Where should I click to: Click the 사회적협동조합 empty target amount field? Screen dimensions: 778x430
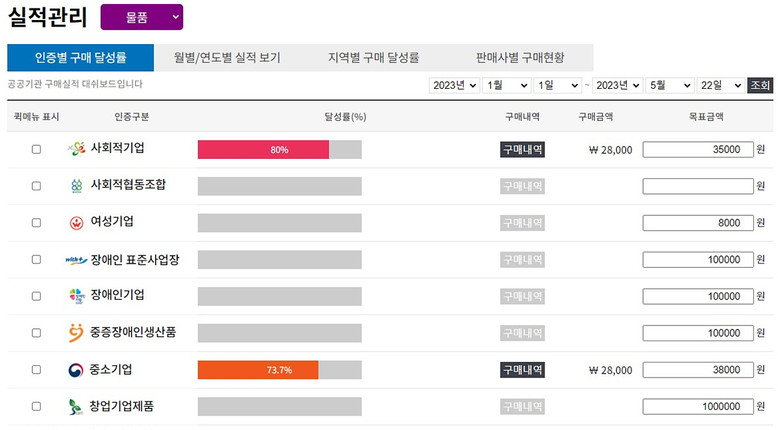click(697, 186)
